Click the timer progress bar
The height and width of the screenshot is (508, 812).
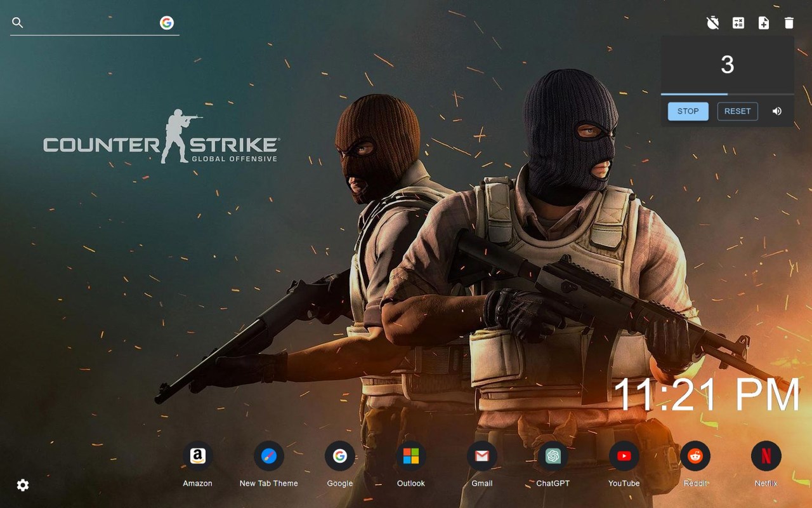(728, 94)
